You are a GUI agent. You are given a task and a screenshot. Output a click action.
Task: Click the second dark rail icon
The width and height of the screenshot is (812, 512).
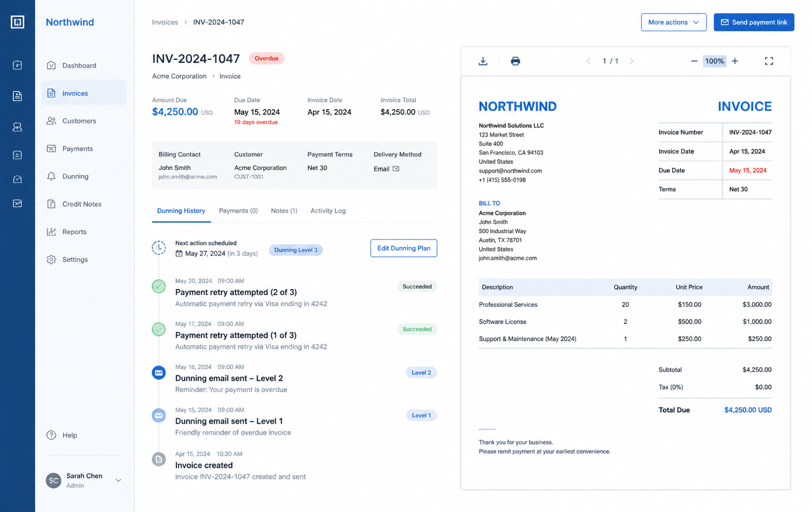coord(17,96)
